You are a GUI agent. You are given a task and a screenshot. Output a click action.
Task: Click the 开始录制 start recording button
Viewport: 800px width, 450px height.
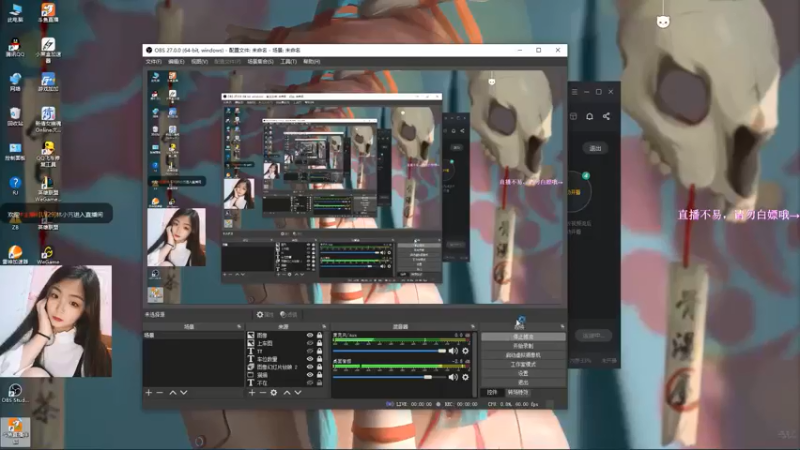coord(523,346)
